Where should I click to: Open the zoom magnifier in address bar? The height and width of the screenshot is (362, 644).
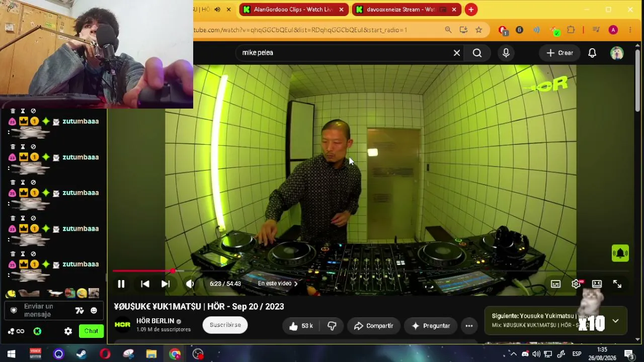click(x=448, y=30)
